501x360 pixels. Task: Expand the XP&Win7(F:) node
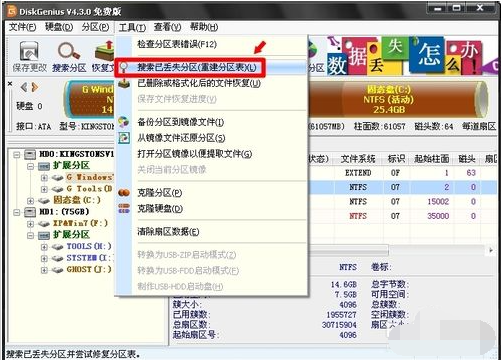(x=31, y=224)
